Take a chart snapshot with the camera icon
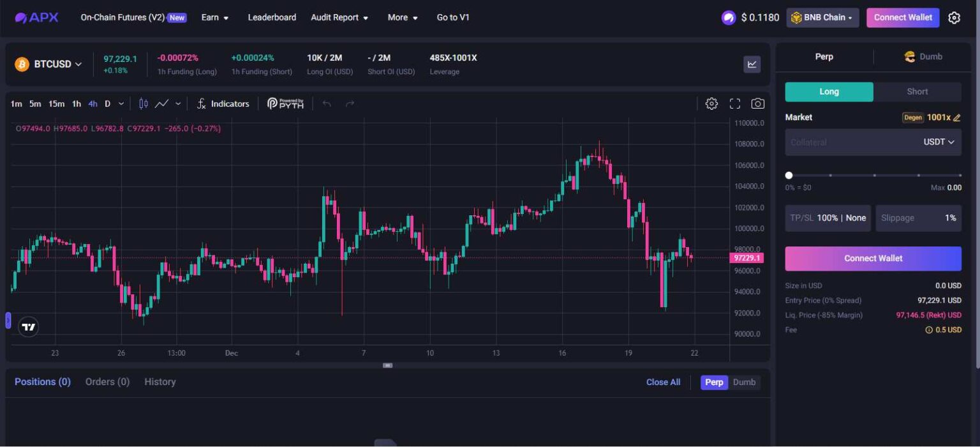Image resolution: width=980 pixels, height=447 pixels. click(x=757, y=103)
